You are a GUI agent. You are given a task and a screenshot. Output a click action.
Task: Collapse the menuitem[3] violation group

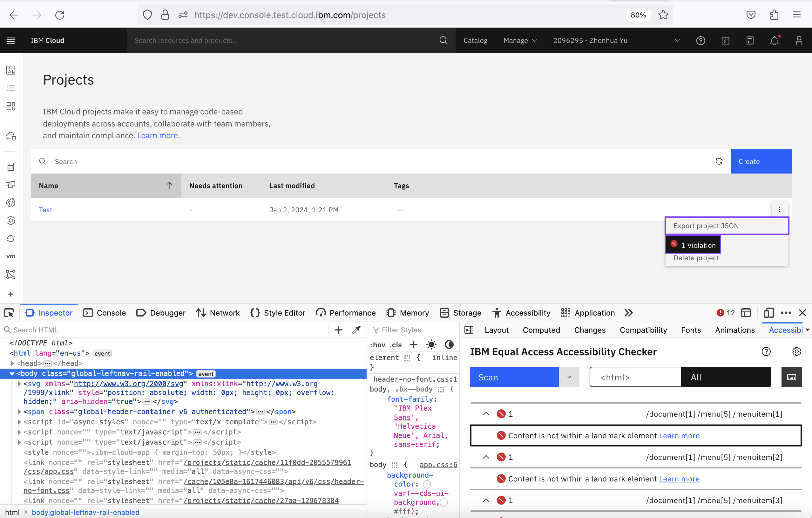pyautogui.click(x=486, y=500)
